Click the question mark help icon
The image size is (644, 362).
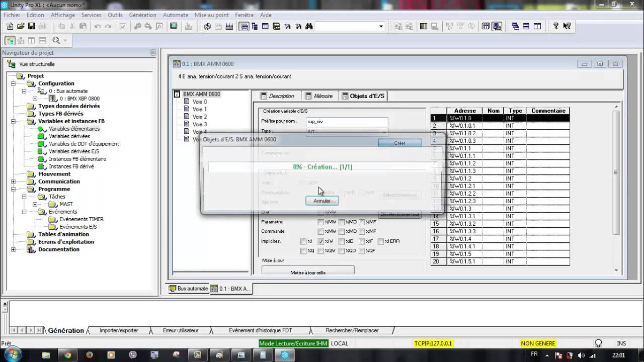pos(556,26)
